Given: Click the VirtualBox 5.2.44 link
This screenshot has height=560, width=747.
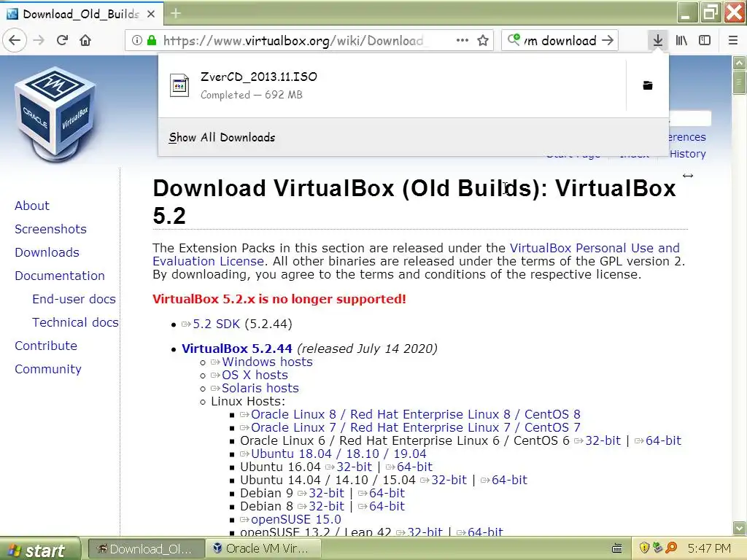Looking at the screenshot, I should 237,349.
